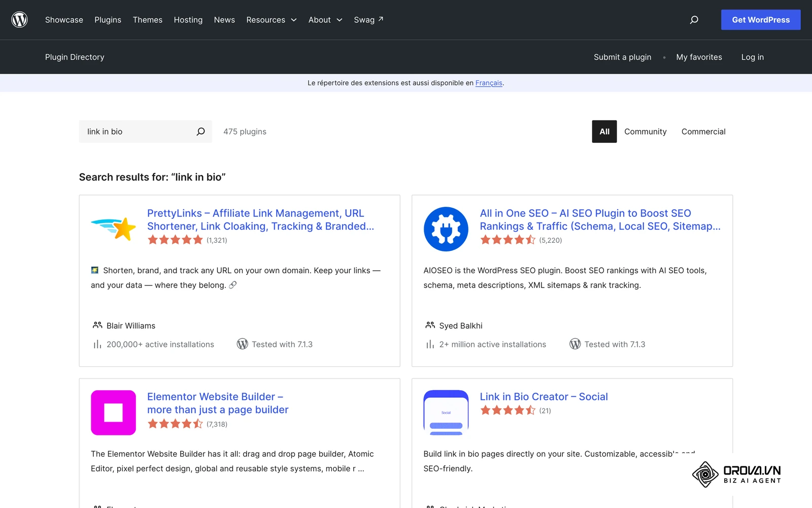Click the WordPress icon beside AIOSEO tested version
This screenshot has height=508, width=812.
pyautogui.click(x=574, y=344)
